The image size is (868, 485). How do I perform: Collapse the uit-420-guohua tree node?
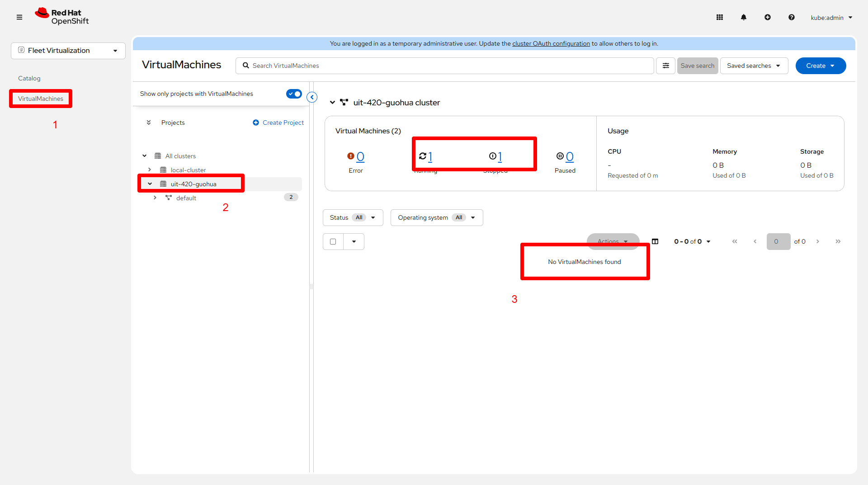coord(150,184)
